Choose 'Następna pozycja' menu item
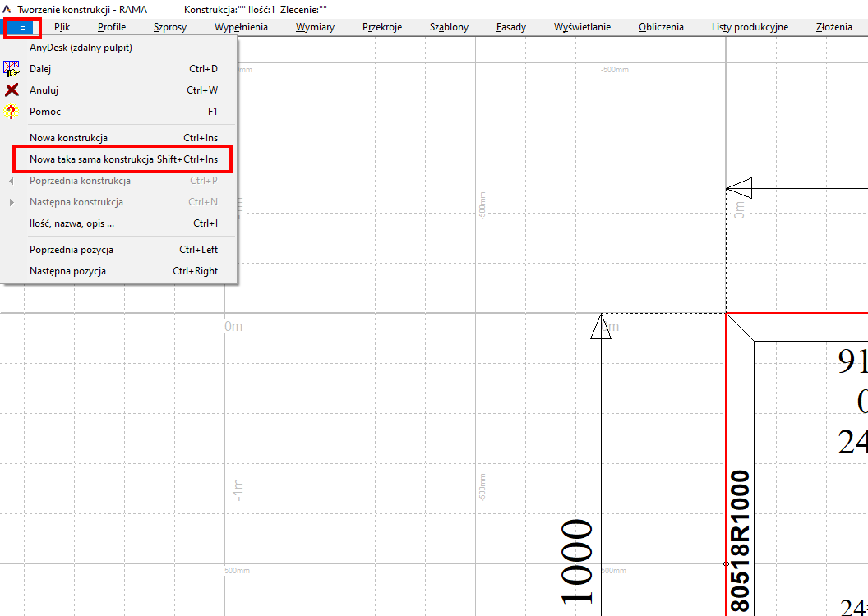The height and width of the screenshot is (616, 868). pyautogui.click(x=68, y=271)
